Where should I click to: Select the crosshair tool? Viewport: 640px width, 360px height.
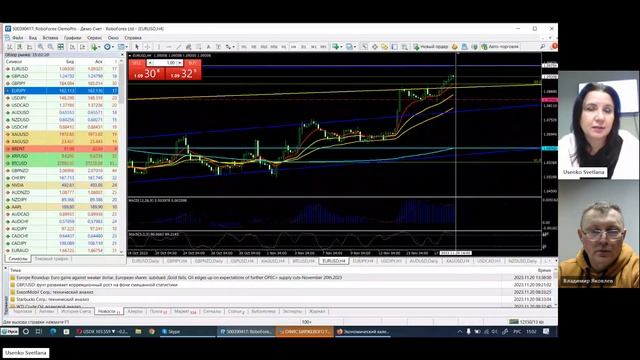[147, 47]
